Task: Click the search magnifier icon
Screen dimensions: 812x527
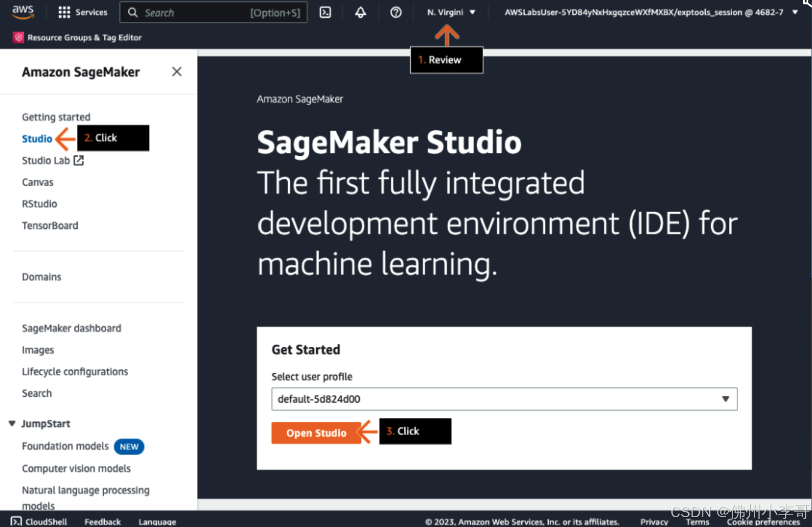Action: 133,12
